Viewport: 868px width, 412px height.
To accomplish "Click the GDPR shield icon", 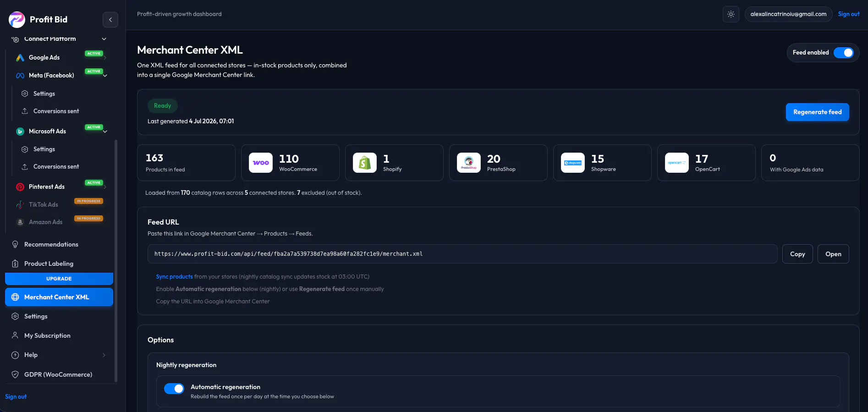I will 15,375.
